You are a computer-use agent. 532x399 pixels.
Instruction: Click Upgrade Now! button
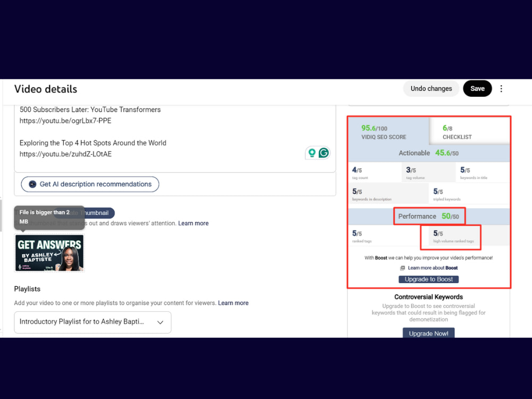pos(428,333)
